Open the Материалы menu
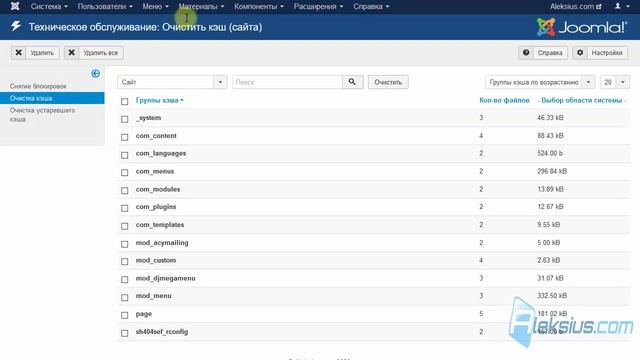Viewport: 640px width, 360px height. pyautogui.click(x=201, y=6)
